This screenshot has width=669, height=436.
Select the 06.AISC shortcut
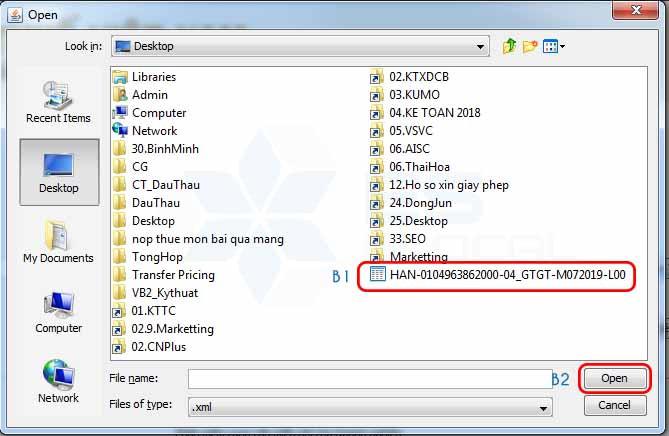click(400, 149)
